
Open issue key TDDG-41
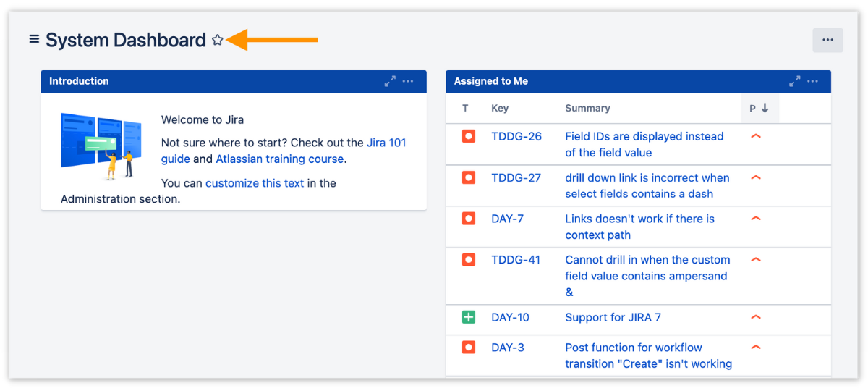(x=516, y=260)
